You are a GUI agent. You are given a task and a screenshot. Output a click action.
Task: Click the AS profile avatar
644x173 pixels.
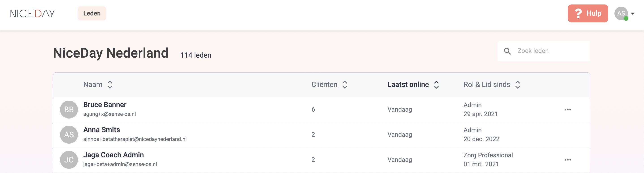621,13
